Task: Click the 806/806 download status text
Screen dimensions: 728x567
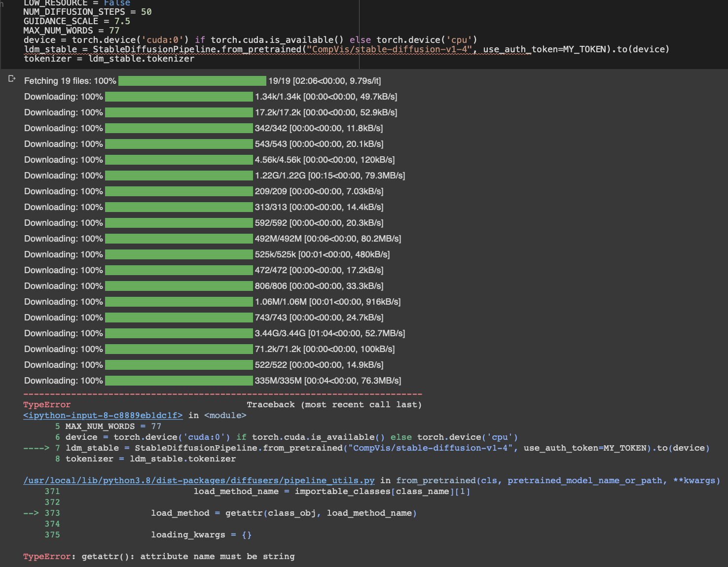Action: pyautogui.click(x=319, y=286)
